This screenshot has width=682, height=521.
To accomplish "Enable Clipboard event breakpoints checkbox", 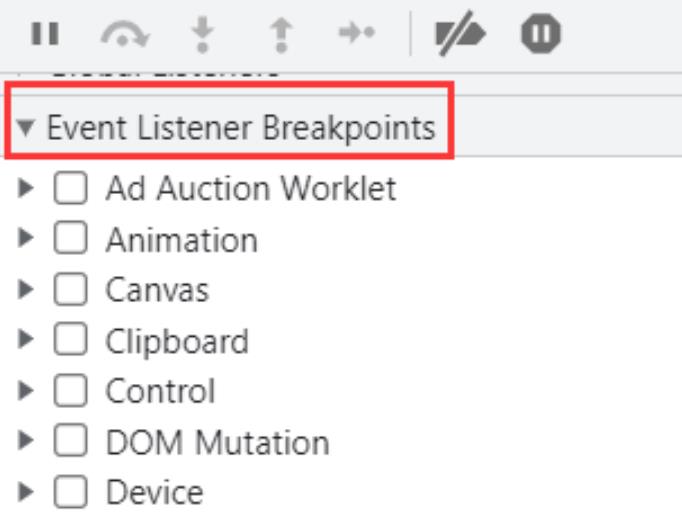I will coord(70,341).
